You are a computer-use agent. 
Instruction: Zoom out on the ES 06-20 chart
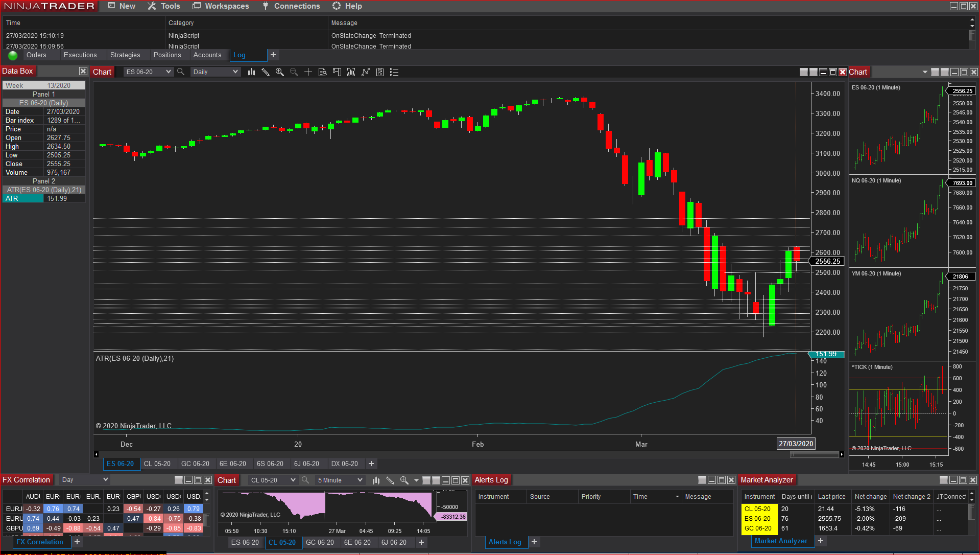pyautogui.click(x=294, y=72)
